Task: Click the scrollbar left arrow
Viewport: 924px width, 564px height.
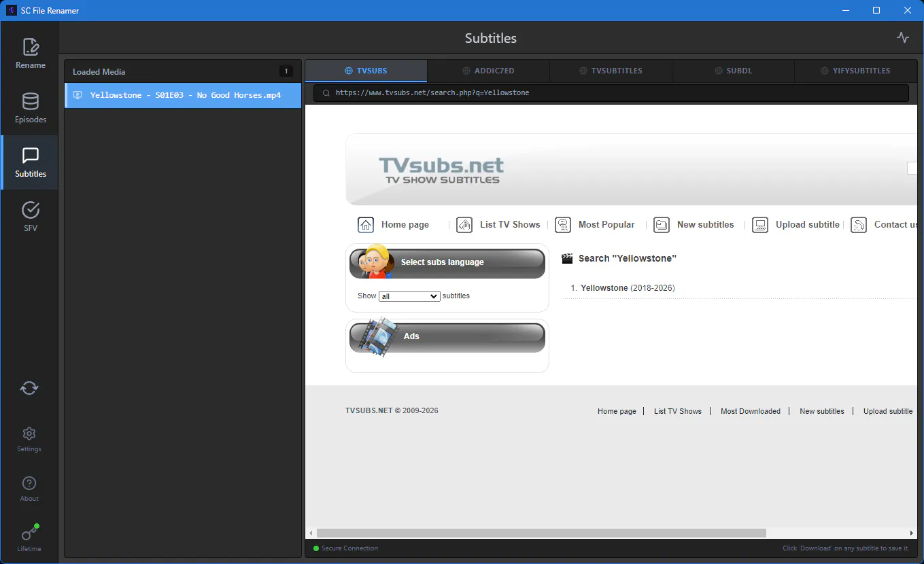Action: click(x=311, y=533)
